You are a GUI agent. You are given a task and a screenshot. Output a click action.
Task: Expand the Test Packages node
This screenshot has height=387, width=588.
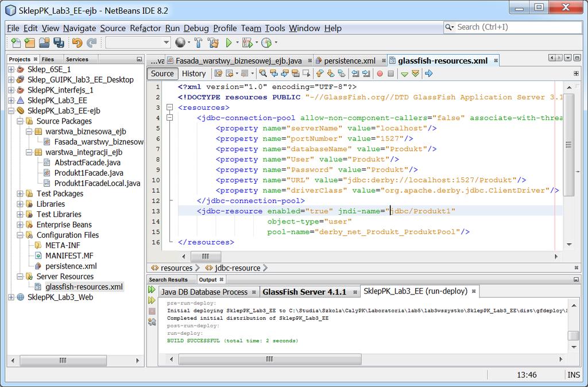[20, 194]
